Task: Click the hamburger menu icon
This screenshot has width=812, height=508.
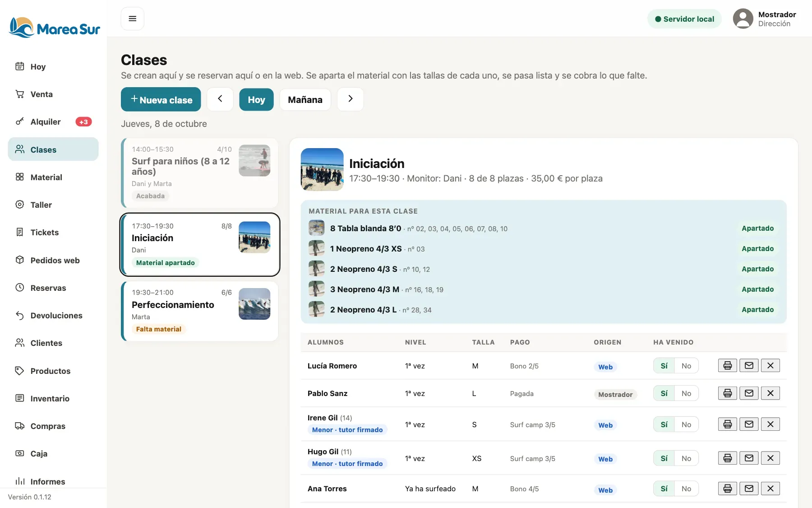Action: [x=132, y=19]
